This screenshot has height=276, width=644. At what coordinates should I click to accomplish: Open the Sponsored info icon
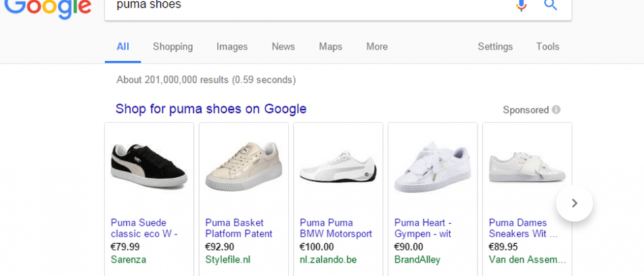coord(556,110)
